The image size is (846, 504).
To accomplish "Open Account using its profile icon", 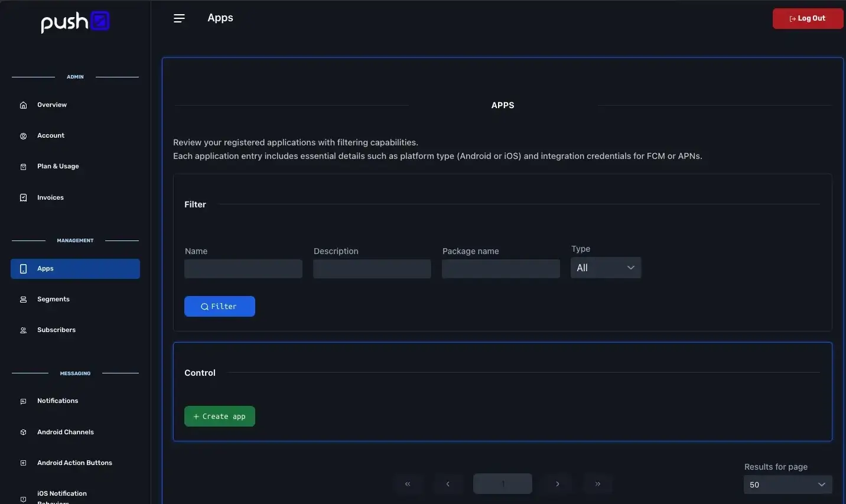I will coord(22,135).
